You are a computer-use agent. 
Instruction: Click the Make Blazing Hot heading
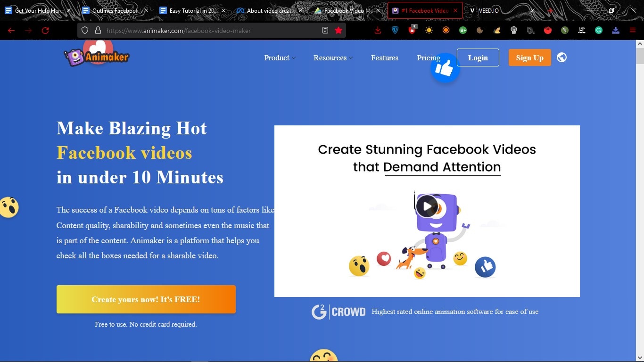pos(132,128)
